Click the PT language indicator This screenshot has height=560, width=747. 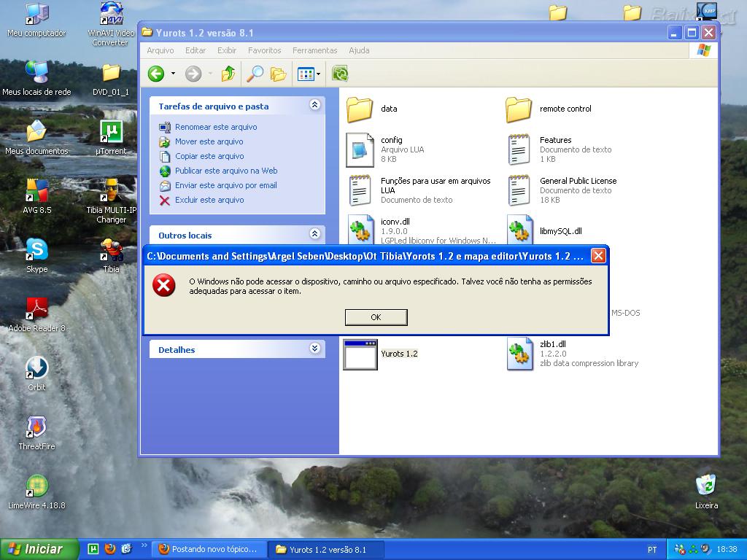point(652,550)
